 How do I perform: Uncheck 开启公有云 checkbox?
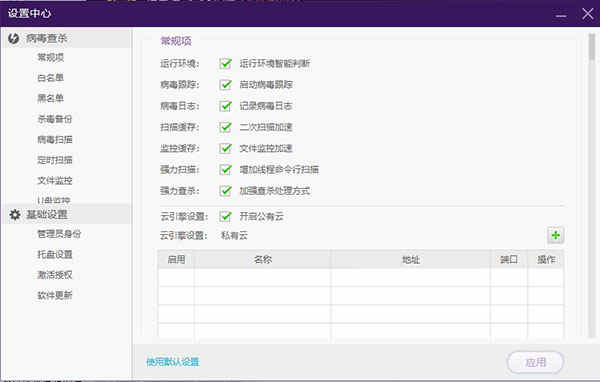[225, 216]
